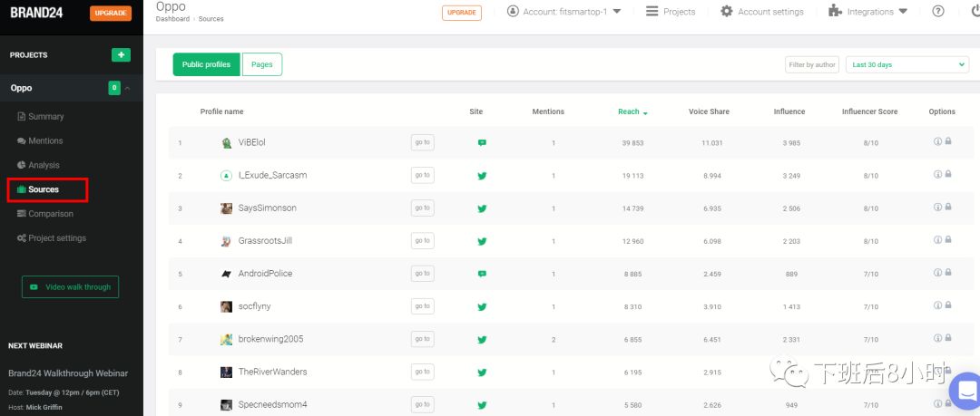The image size is (980, 416).
Task: Click profile name I_Exude_Sarcasm
Action: point(272,176)
